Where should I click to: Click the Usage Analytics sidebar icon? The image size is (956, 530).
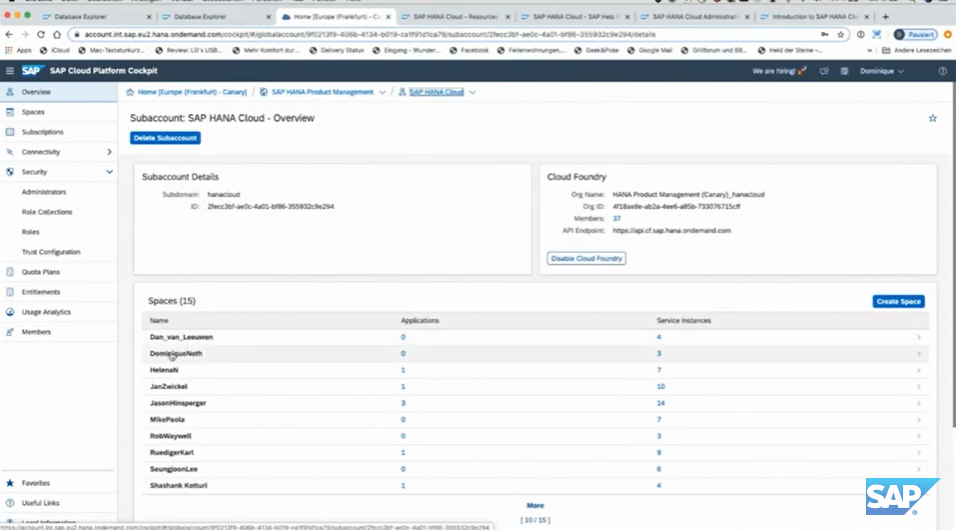(10, 312)
